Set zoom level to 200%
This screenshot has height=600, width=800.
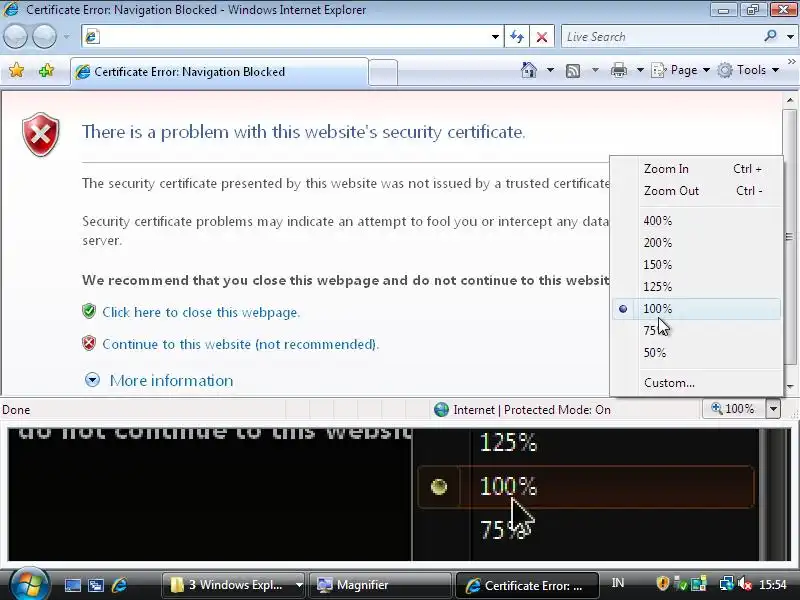tap(696, 243)
